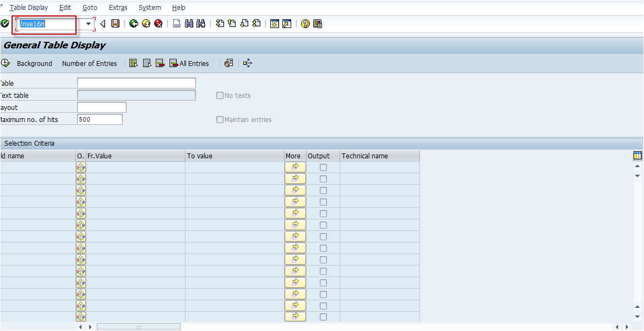The image size is (644, 331).
Task: Open the Extras menu
Action: (x=118, y=7)
